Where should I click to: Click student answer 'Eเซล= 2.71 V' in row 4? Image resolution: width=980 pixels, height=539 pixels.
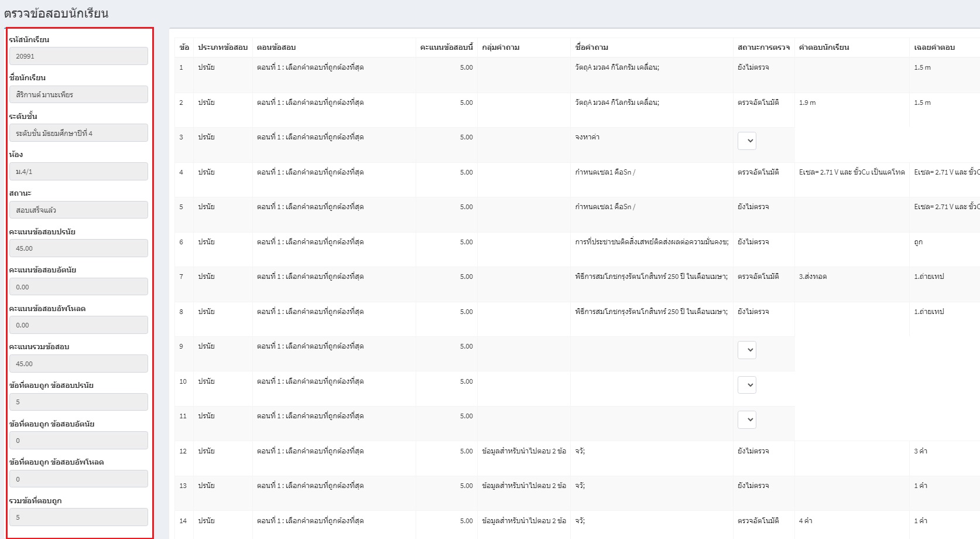pyautogui.click(x=852, y=172)
